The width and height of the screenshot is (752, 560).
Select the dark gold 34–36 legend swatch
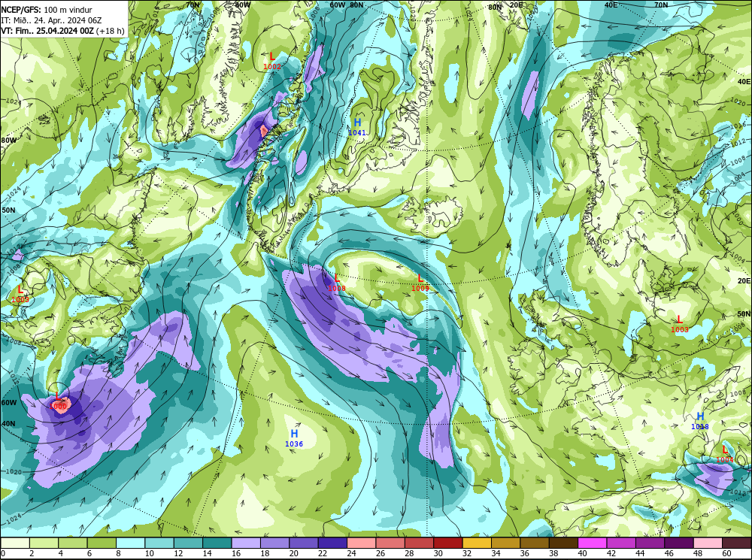tap(505, 543)
